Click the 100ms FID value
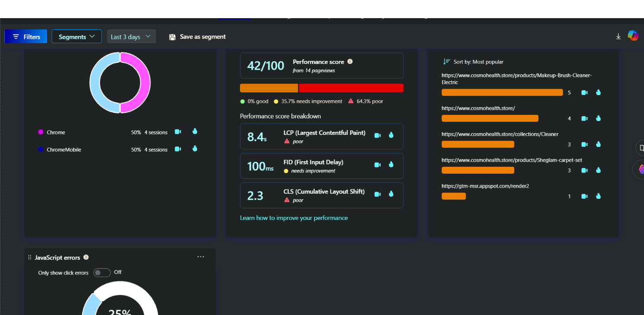This screenshot has width=644, height=315. (260, 166)
